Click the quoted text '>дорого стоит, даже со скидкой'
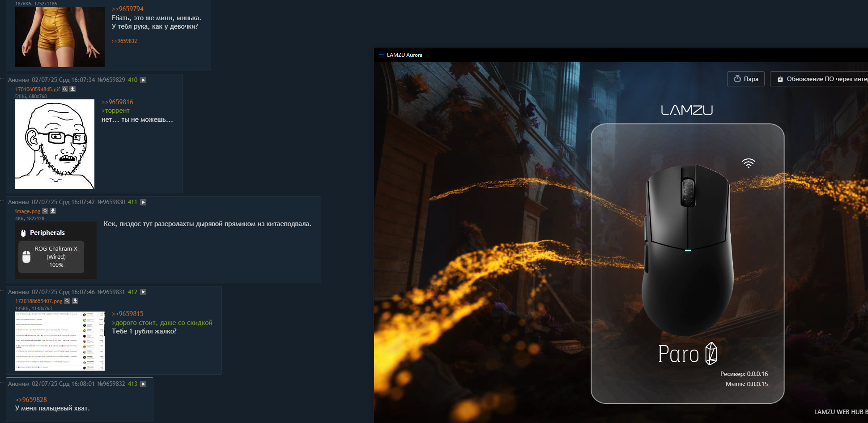 point(162,323)
